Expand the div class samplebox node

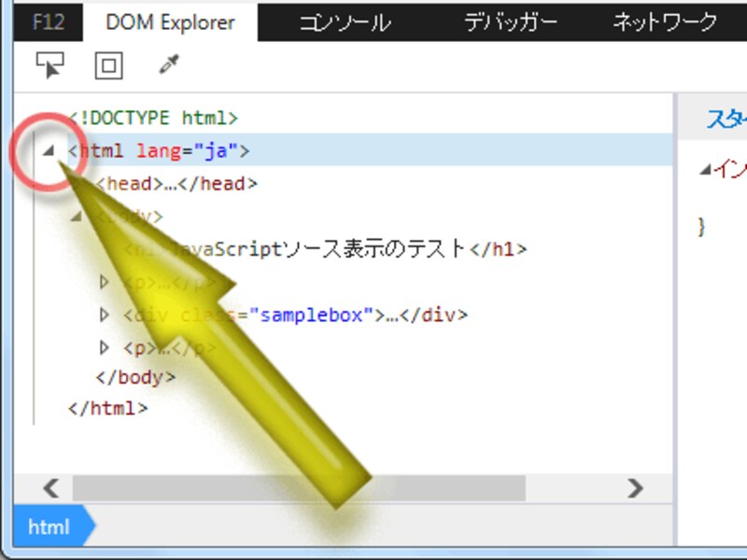pyautogui.click(x=104, y=315)
